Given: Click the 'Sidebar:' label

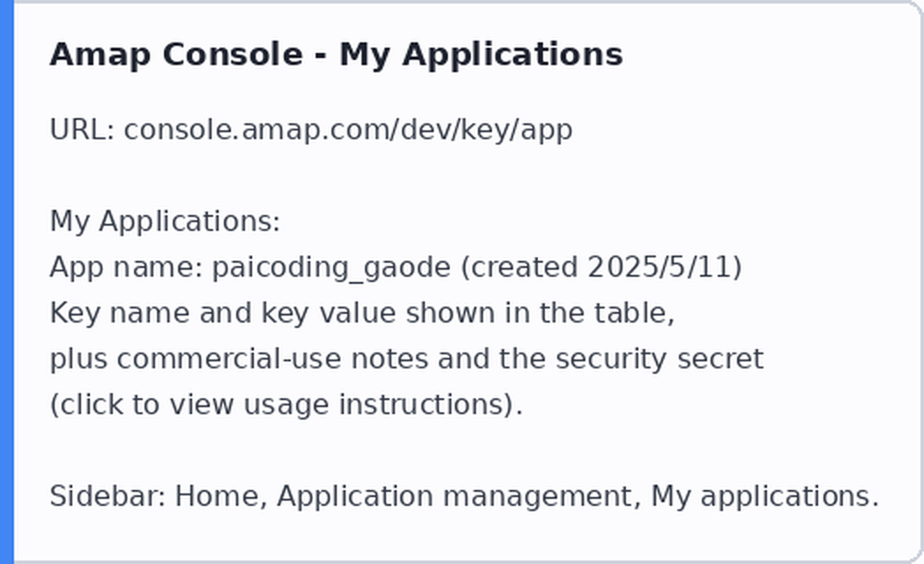Looking at the screenshot, I should click(x=108, y=496).
